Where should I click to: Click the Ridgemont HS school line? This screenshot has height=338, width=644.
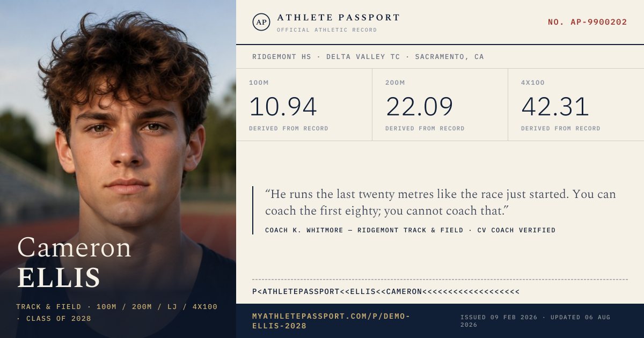coord(368,57)
